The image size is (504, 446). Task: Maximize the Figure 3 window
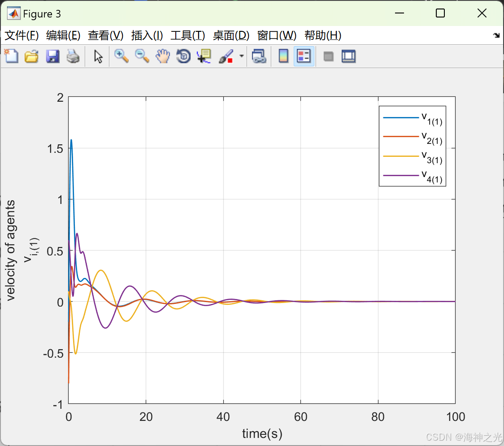[440, 13]
